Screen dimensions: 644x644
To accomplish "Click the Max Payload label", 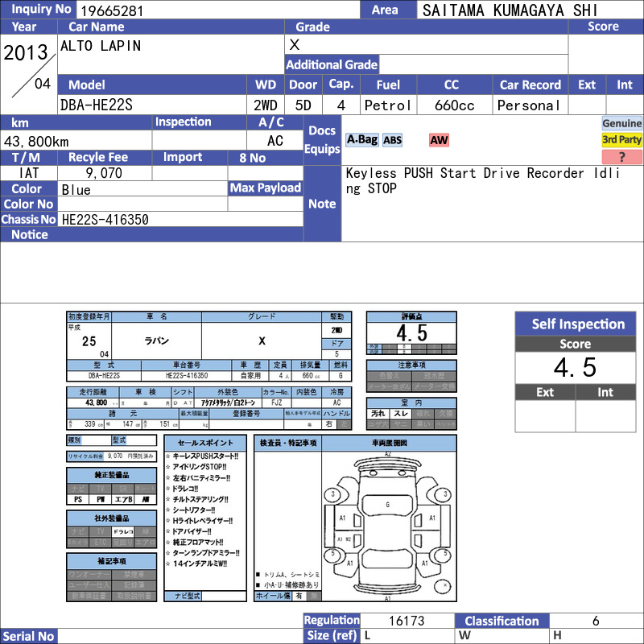I will [266, 188].
